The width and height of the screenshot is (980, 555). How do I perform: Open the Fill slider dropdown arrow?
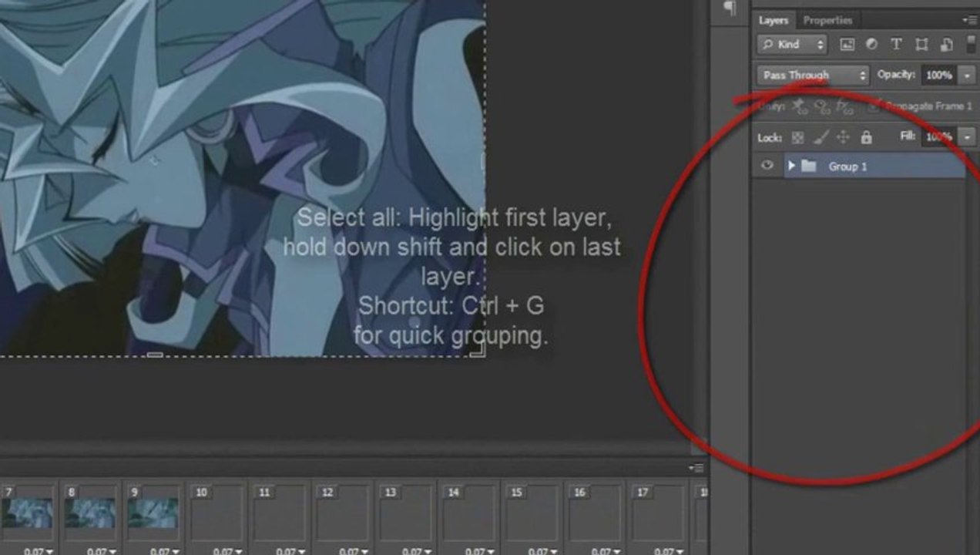967,137
